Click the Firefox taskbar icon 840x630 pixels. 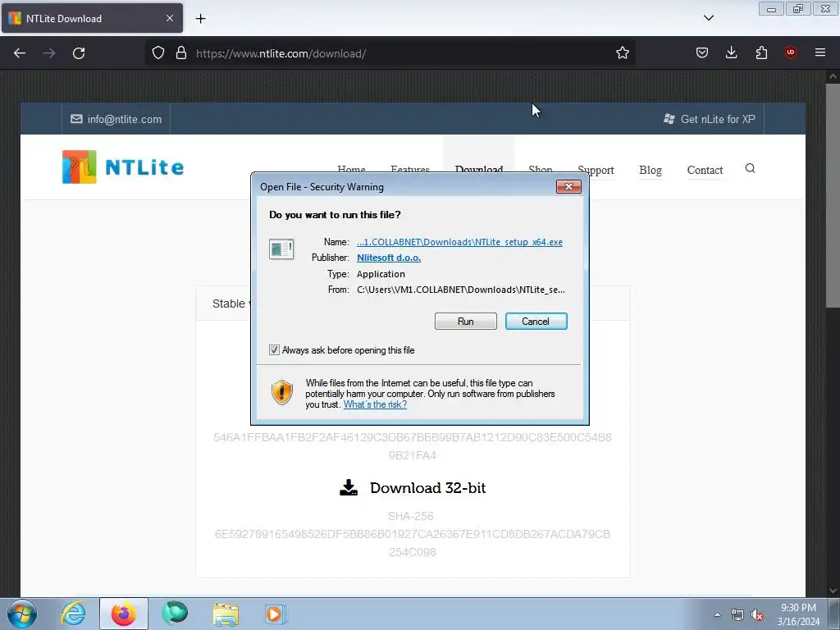click(124, 614)
